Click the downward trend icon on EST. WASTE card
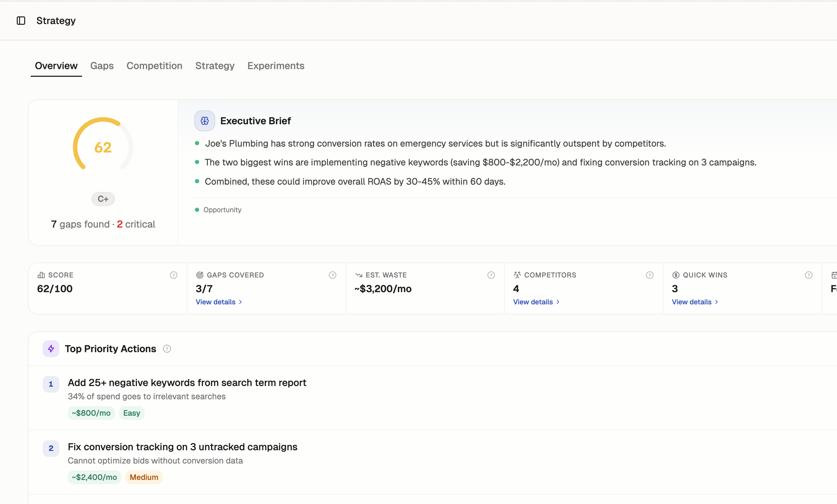 click(358, 275)
